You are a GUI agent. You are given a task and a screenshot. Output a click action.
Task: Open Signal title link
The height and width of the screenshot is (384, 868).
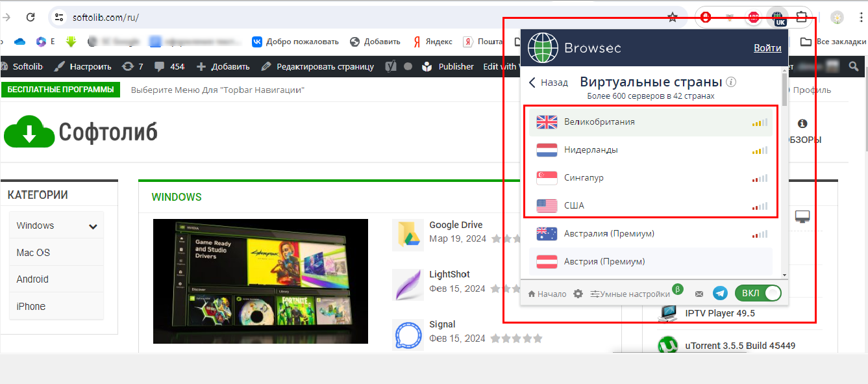click(442, 324)
